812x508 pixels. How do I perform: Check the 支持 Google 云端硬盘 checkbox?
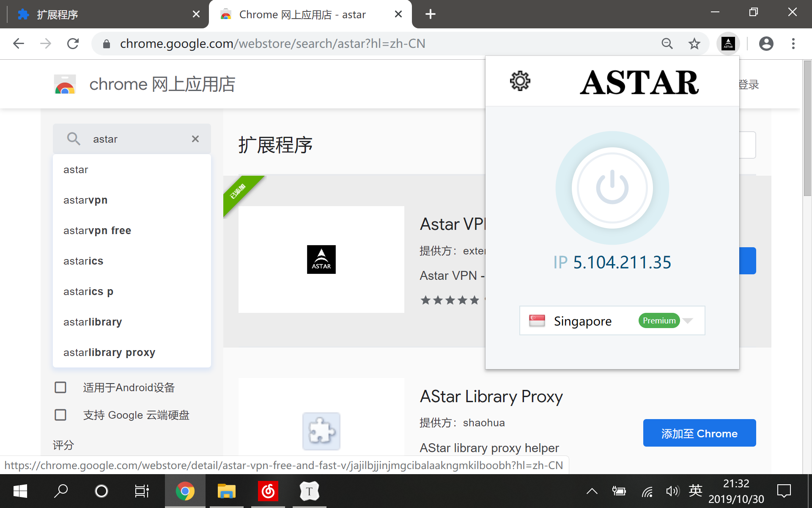click(60, 415)
